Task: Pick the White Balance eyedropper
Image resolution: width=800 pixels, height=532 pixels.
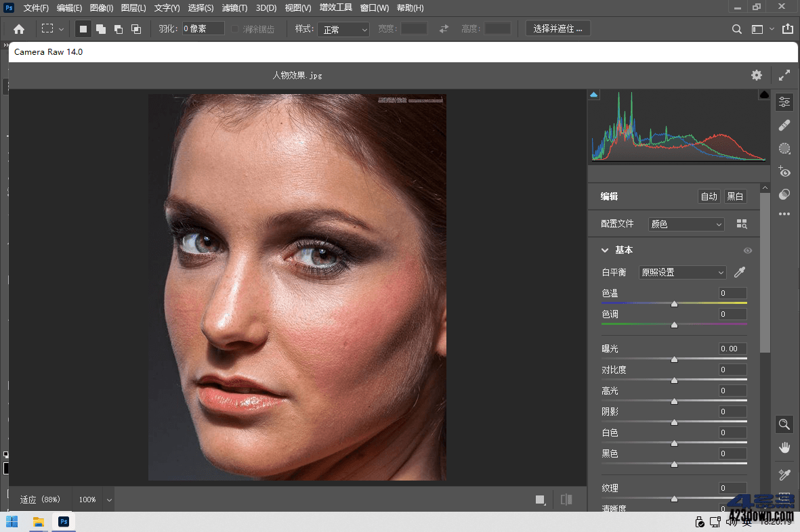Action: coord(739,271)
